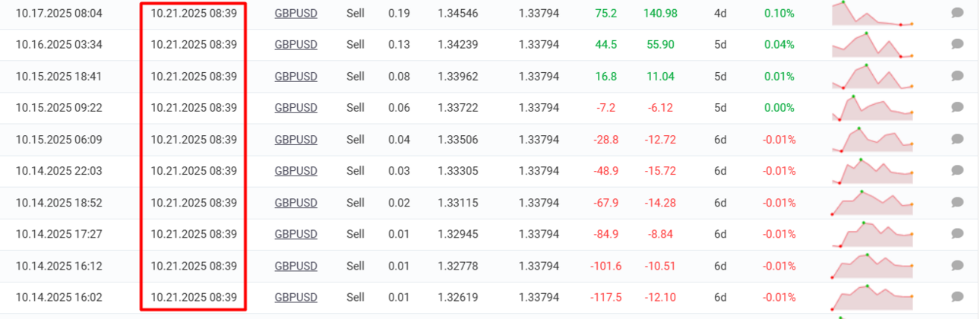Select the 75.2 pips value in the first row

pyautogui.click(x=606, y=13)
